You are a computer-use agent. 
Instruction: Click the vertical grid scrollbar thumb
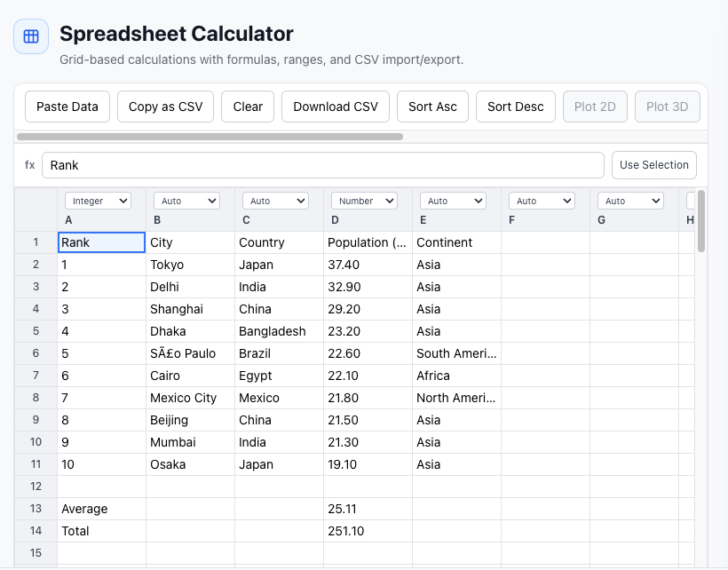(x=701, y=220)
